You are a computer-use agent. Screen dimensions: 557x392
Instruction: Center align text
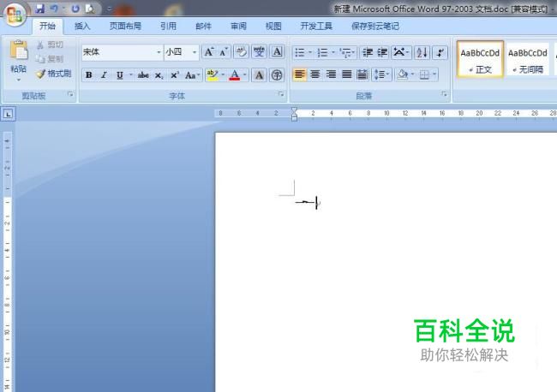click(x=315, y=74)
